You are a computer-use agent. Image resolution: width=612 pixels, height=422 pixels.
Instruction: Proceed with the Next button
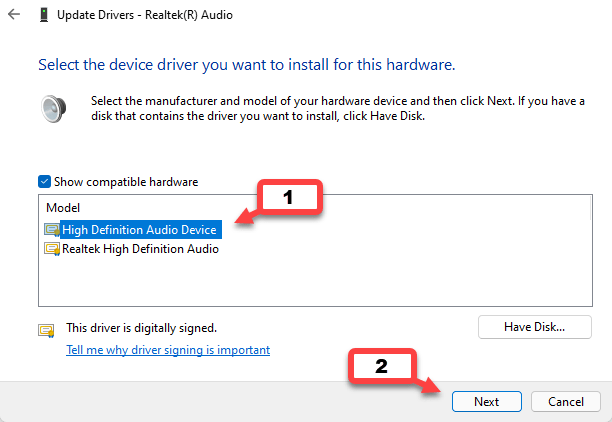(487, 401)
